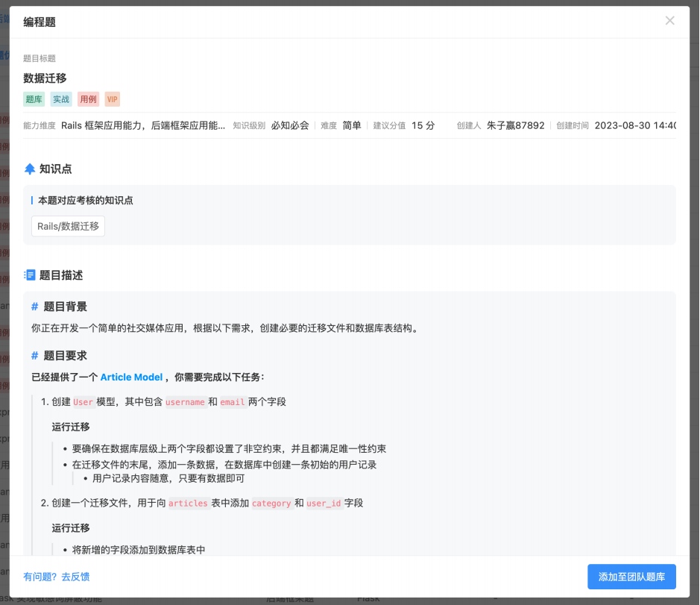Screen dimensions: 700x605
Task: Select the Rails/数据迁移 knowledge tag
Action: point(69,226)
